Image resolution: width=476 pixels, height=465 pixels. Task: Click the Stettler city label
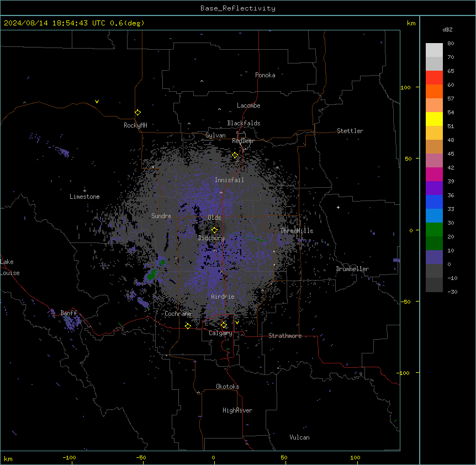(x=350, y=131)
